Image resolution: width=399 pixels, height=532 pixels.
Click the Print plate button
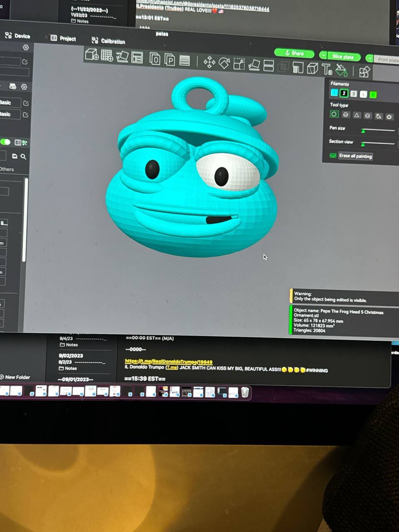pyautogui.click(x=387, y=60)
